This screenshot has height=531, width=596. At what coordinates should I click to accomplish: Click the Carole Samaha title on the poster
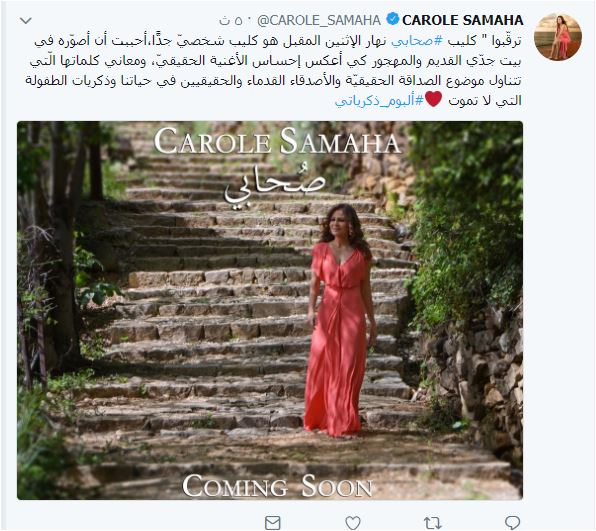click(277, 141)
